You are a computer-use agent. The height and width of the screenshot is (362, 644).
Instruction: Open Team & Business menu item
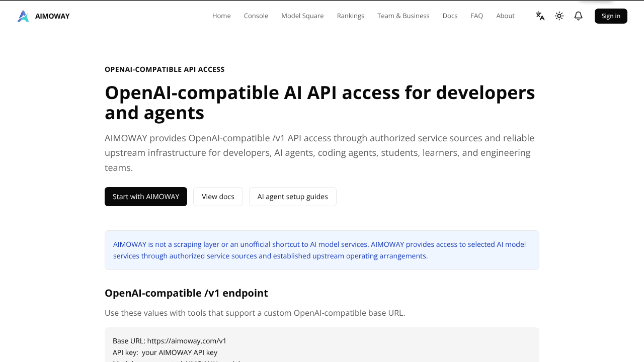coord(404,16)
